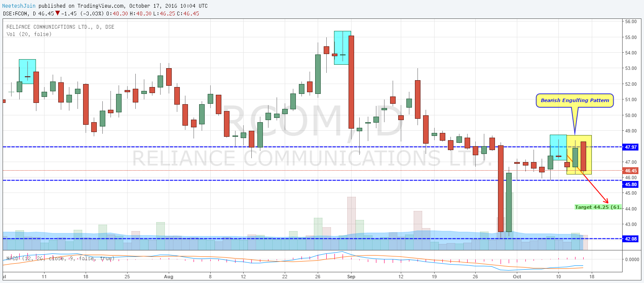Click the 'RELIANCE COMMUNICATIONS LTD., D, DSE' legend
Screen dimensions: 644x283
click(x=60, y=27)
